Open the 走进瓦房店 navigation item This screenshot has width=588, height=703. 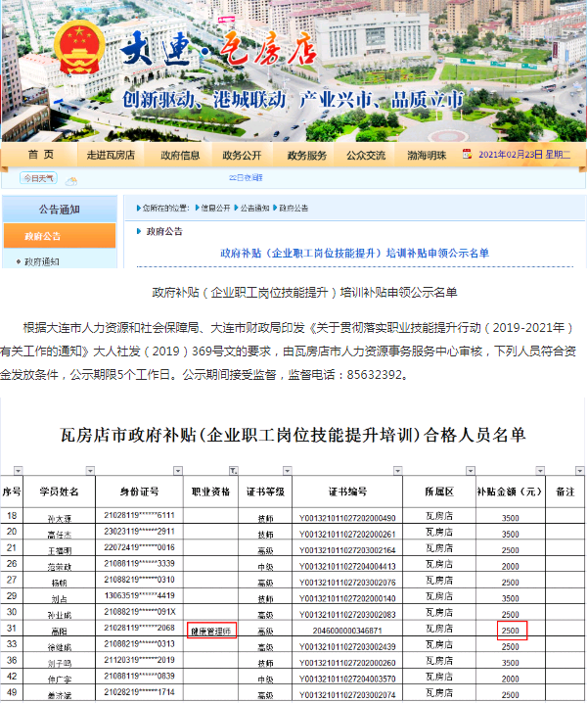click(111, 155)
